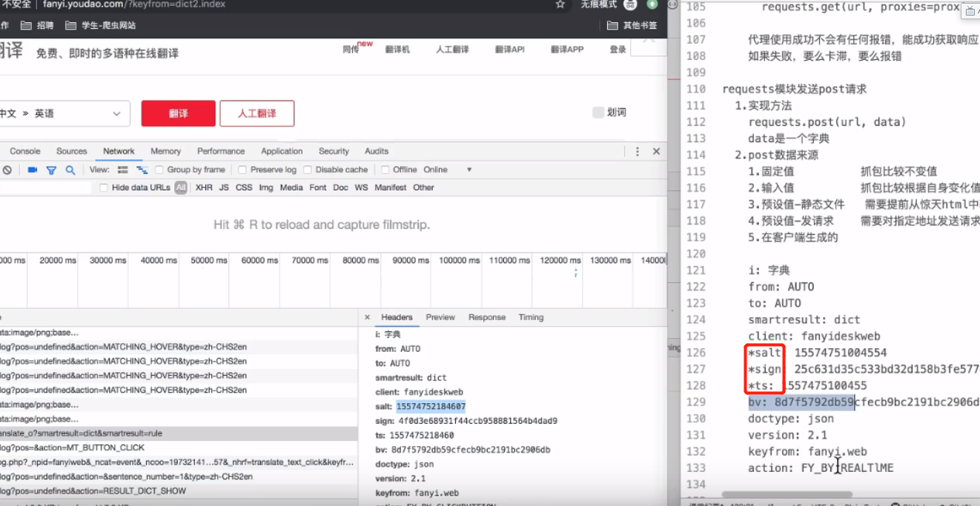
Task: Filter requests by Media type
Action: click(x=291, y=187)
